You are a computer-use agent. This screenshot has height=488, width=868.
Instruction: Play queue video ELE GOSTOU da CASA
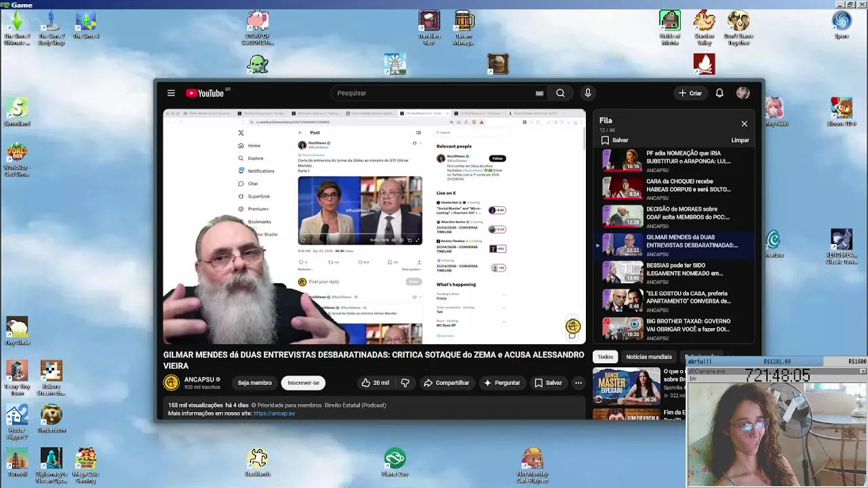[x=675, y=300]
